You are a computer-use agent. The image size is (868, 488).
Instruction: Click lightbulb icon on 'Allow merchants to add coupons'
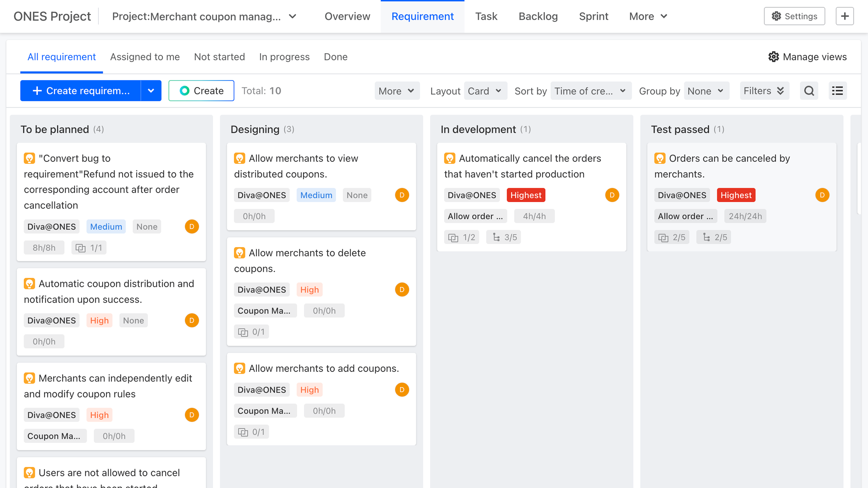click(240, 368)
